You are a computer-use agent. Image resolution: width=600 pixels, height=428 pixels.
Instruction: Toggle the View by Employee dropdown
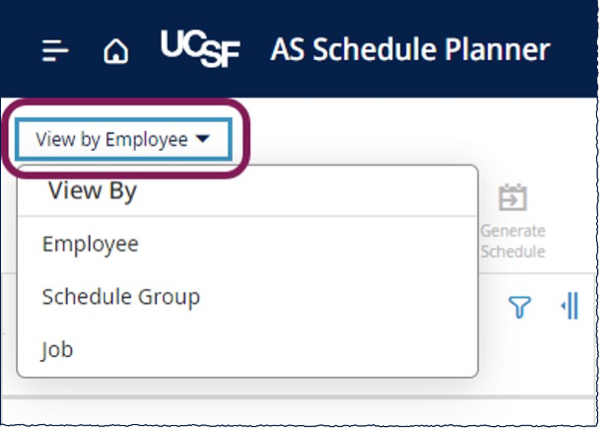[x=124, y=139]
